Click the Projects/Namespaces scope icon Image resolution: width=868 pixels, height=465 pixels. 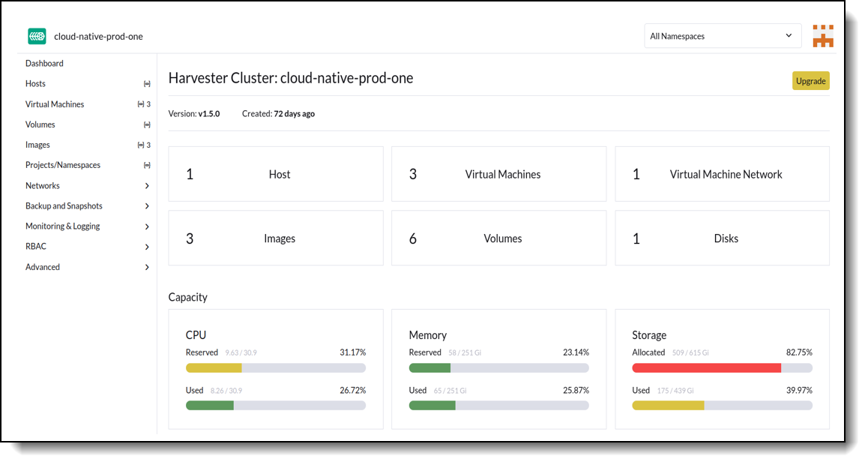click(x=147, y=165)
